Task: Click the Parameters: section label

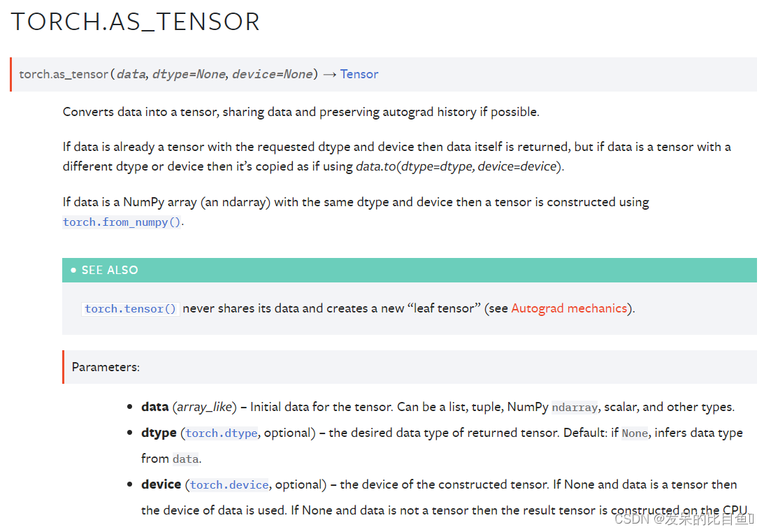Action: (106, 367)
